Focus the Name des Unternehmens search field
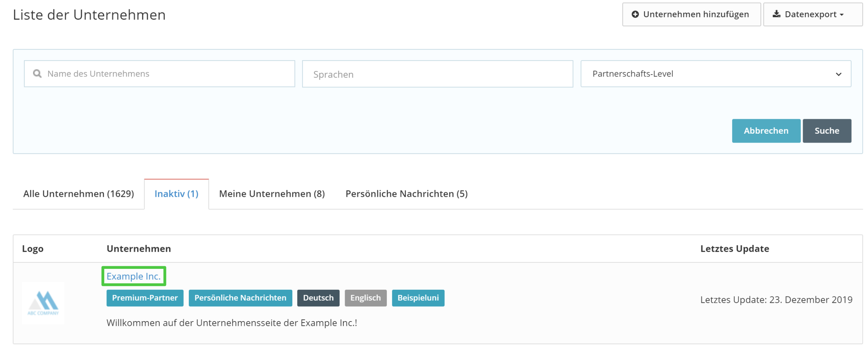The width and height of the screenshot is (868, 348). click(x=159, y=74)
